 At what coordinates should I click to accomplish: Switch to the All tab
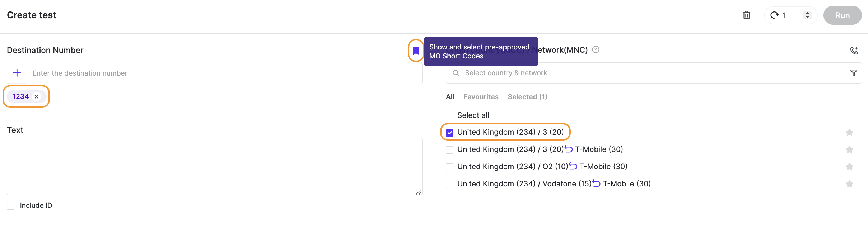[450, 97]
